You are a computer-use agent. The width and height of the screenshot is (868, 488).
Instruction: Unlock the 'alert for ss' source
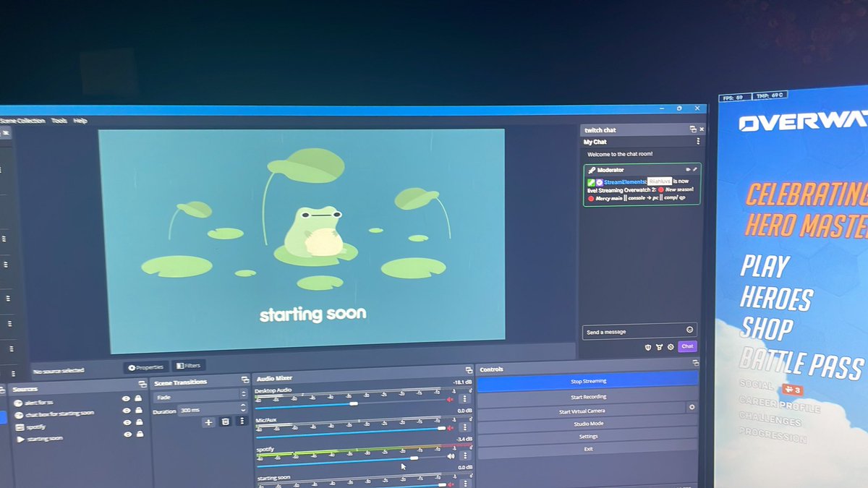138,398
